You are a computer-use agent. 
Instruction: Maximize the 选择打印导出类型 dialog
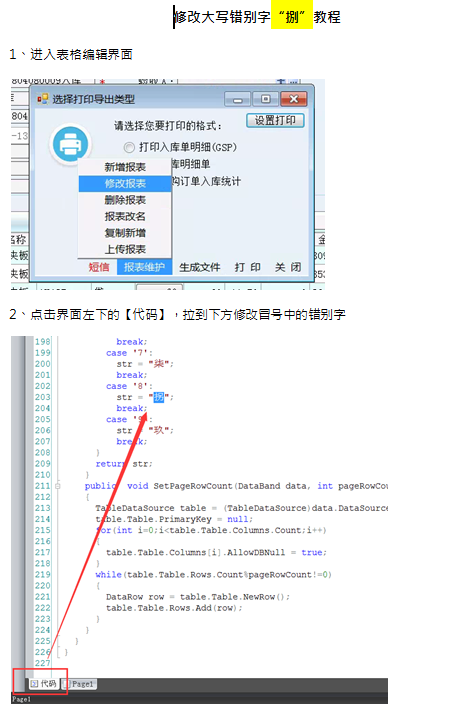click(x=266, y=99)
